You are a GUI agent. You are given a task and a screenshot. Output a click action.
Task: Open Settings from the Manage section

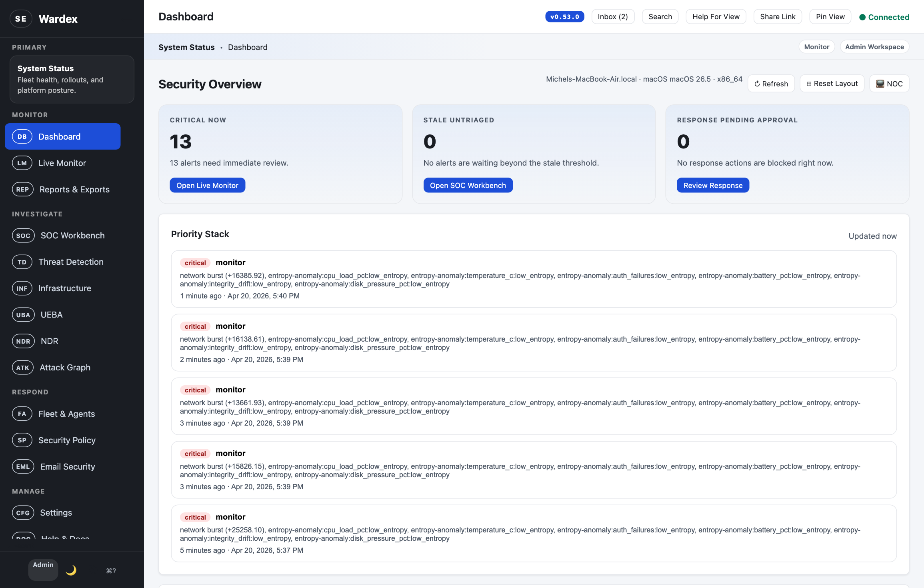point(56,512)
